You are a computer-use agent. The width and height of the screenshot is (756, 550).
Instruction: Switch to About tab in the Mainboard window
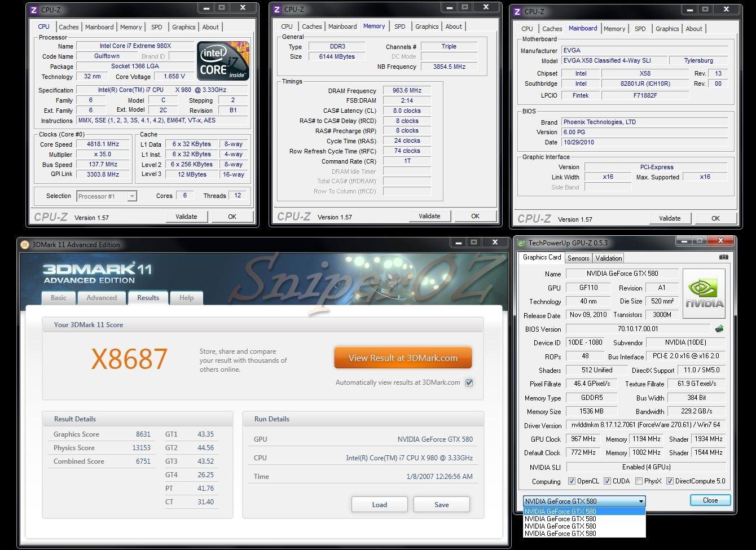(694, 29)
